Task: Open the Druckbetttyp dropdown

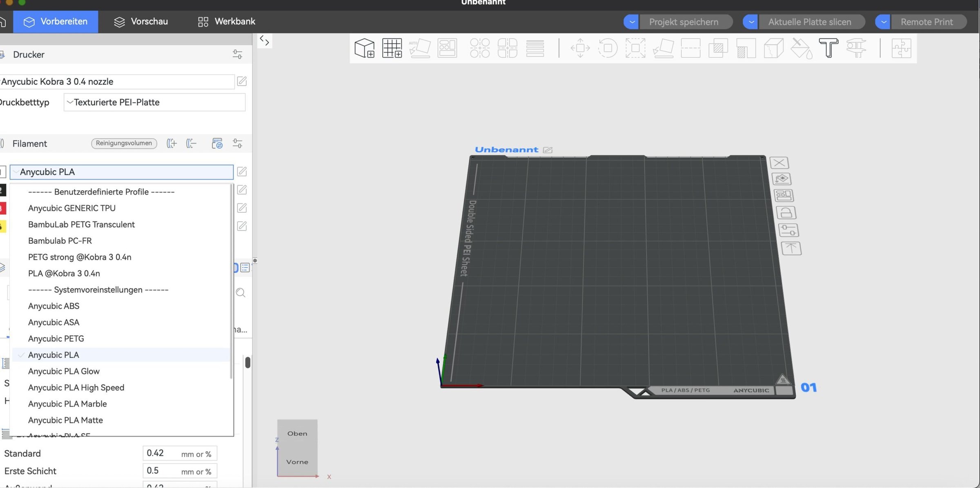Action: click(154, 103)
